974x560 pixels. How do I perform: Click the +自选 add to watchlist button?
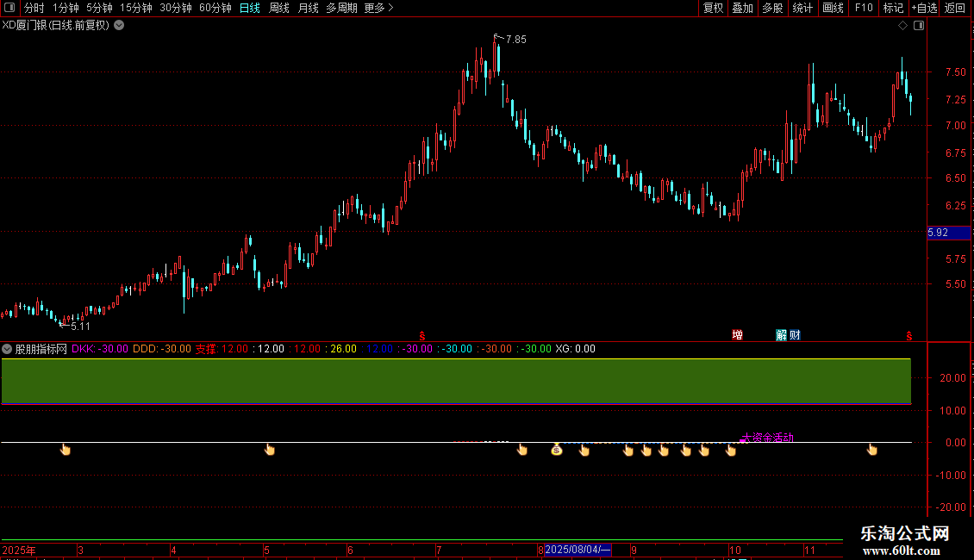(x=922, y=8)
